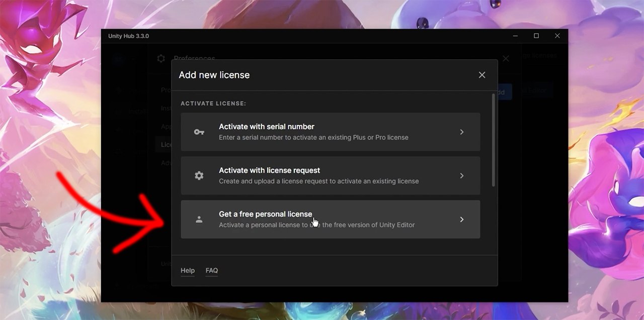Minimize the Unity Hub window

click(x=516, y=36)
